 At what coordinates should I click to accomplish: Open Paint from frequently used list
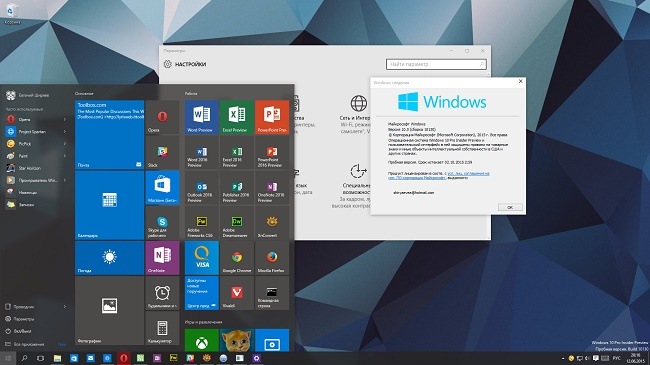tap(35, 156)
